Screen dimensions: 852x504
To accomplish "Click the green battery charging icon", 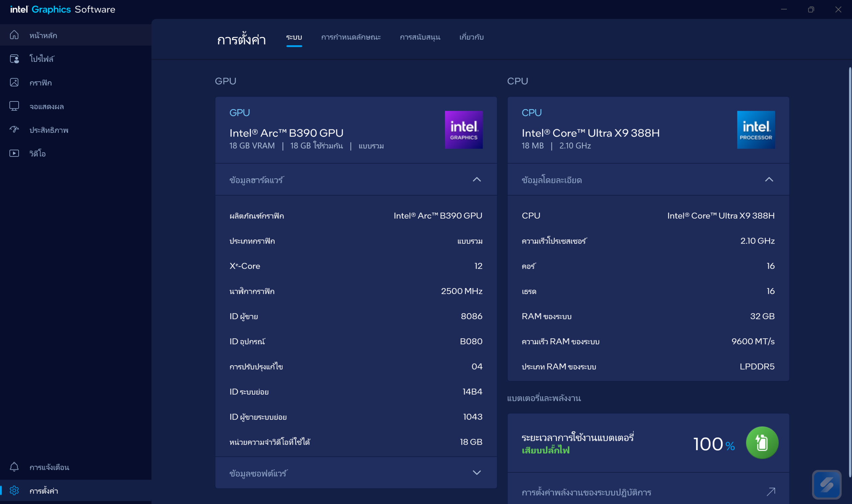I will pos(762,443).
